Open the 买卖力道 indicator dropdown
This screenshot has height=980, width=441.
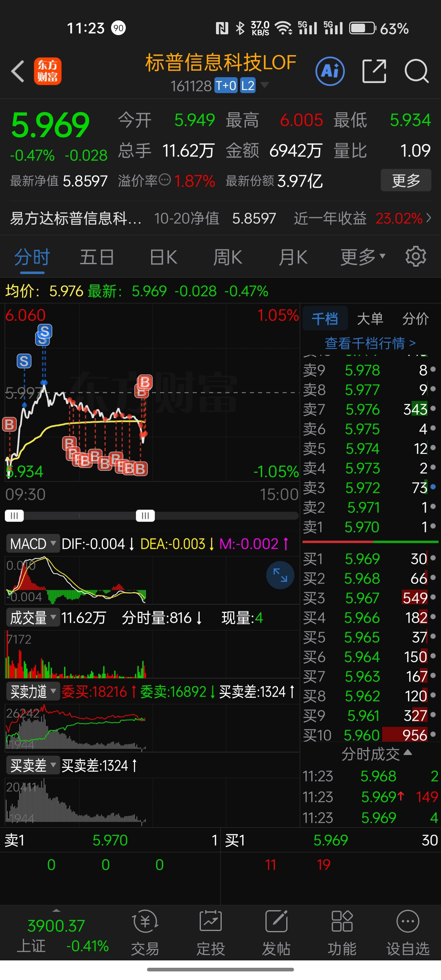33,691
